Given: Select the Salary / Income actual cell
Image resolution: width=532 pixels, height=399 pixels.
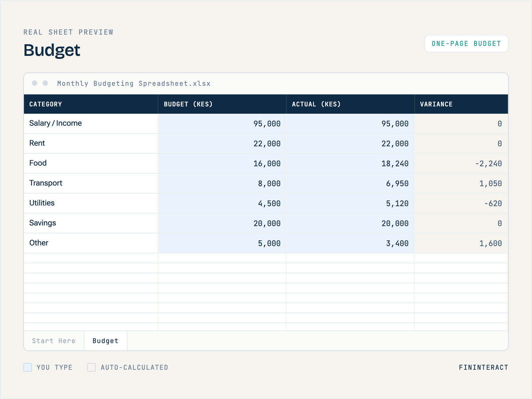Looking at the screenshot, I should [350, 124].
